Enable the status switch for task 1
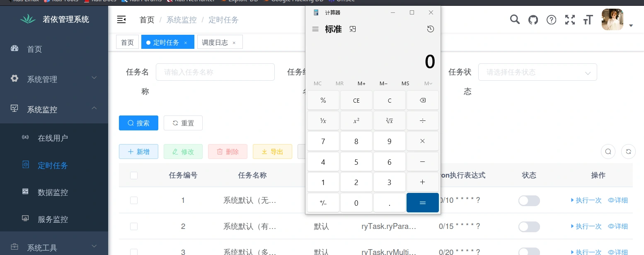The height and width of the screenshot is (255, 644). (529, 201)
